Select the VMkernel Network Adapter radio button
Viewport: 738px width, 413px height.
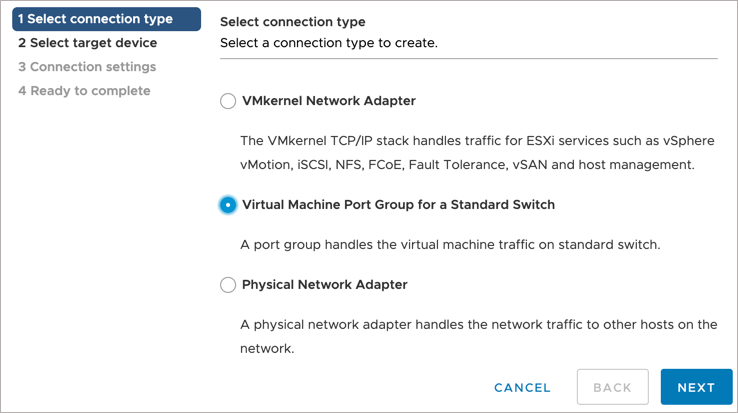pos(228,101)
